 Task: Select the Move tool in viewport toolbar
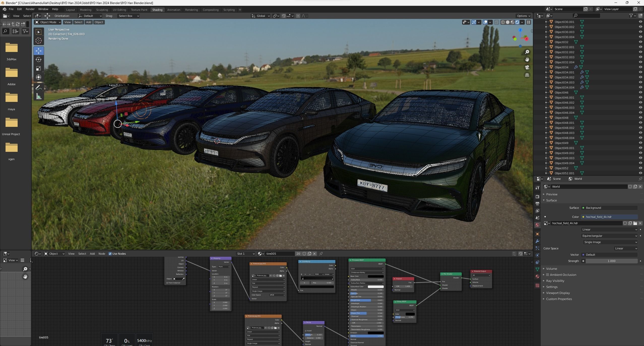pyautogui.click(x=39, y=51)
